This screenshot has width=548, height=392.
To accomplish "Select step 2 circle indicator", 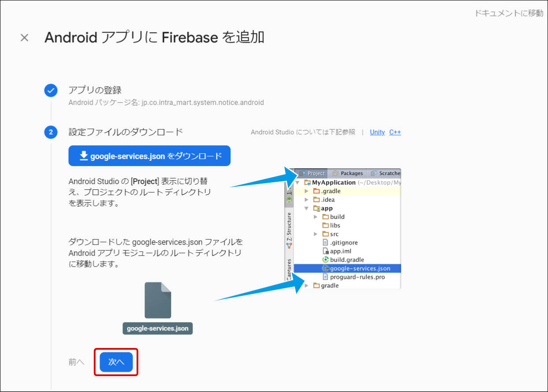I will [x=51, y=132].
